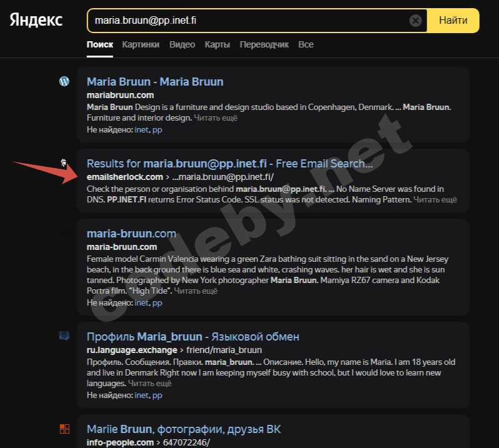Click the emailsherlock result favicon
Viewport: 499px width, 448px height.
coord(64,163)
